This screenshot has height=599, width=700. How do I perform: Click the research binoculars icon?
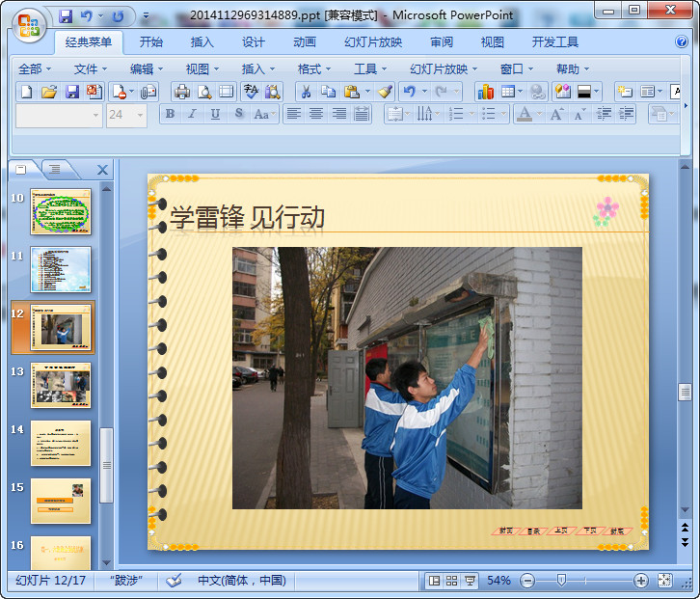click(x=273, y=92)
